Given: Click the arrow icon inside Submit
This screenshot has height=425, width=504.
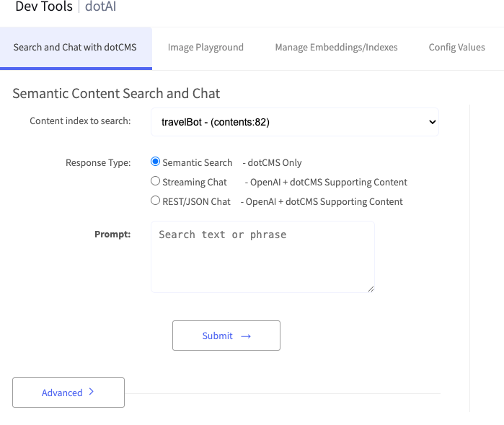Looking at the screenshot, I should [245, 336].
